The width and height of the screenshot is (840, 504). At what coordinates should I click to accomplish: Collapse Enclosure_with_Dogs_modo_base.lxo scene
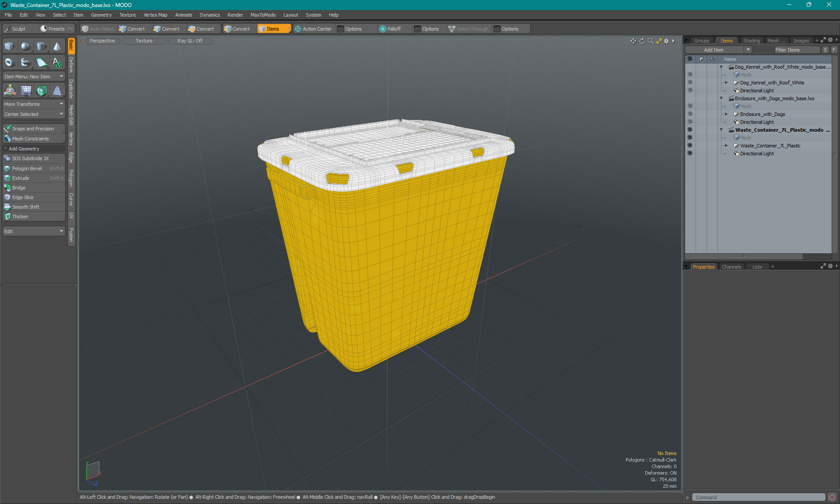[721, 98]
